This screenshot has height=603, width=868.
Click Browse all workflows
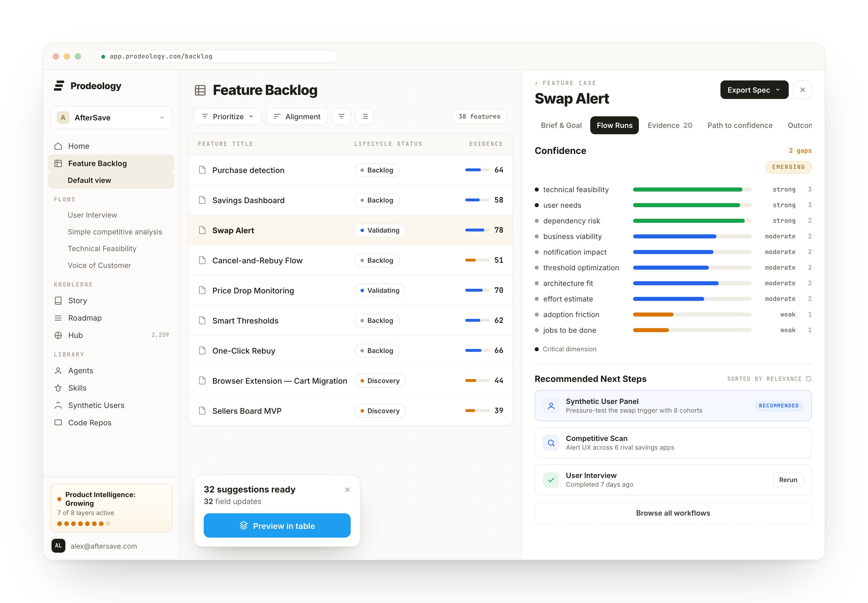click(x=673, y=514)
